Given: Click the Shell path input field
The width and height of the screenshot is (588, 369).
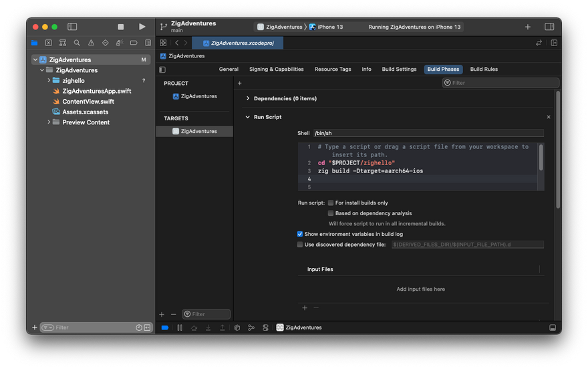Looking at the screenshot, I should [428, 133].
